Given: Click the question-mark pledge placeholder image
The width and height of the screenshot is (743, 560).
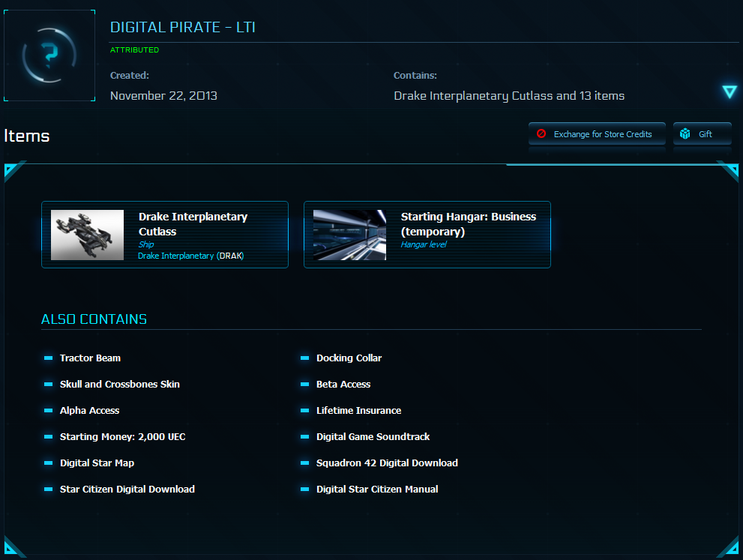Looking at the screenshot, I should (x=49, y=55).
